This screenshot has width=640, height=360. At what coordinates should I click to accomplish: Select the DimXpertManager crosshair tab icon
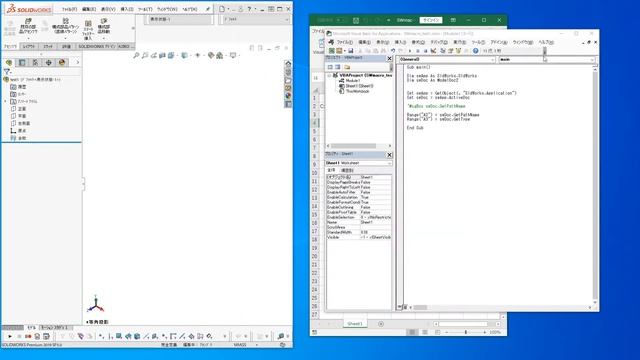click(x=49, y=62)
